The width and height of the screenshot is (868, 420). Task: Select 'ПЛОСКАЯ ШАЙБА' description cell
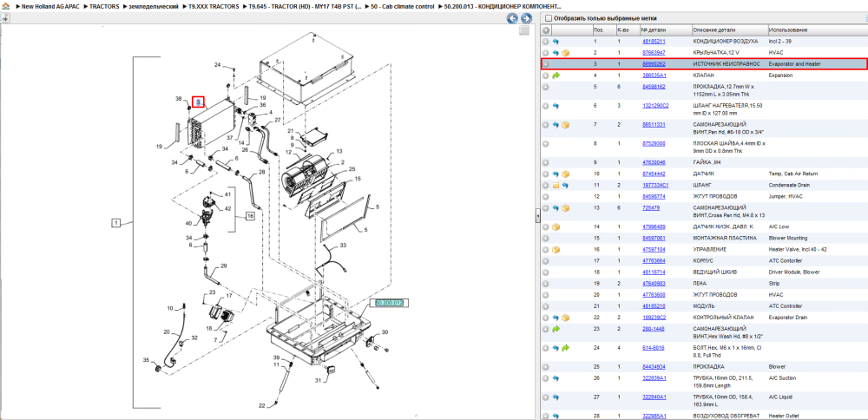pyautogui.click(x=729, y=148)
